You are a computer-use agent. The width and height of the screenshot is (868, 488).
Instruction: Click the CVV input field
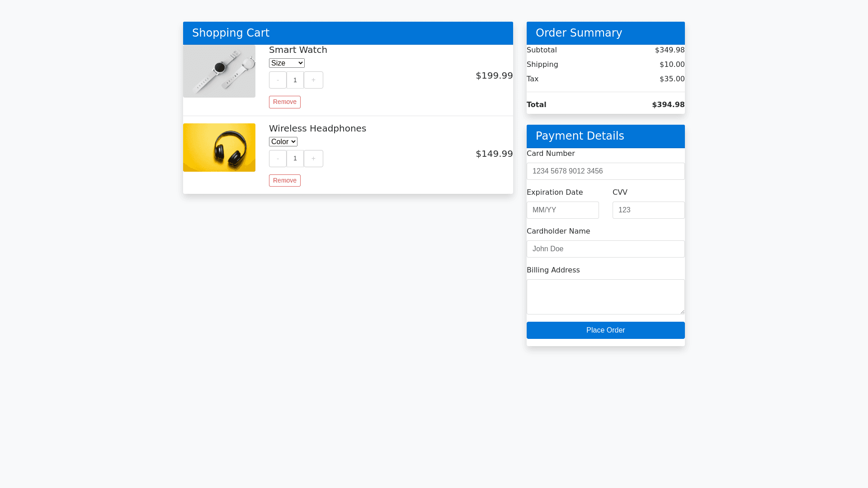648,210
